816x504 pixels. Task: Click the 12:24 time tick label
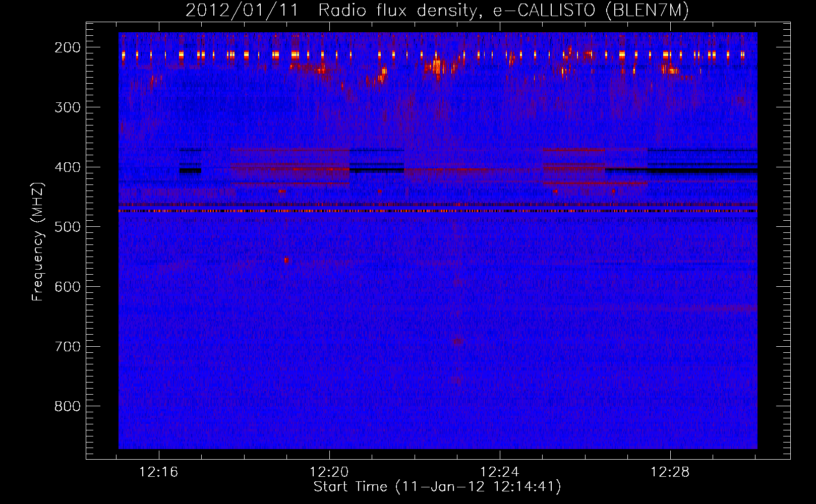500,472
